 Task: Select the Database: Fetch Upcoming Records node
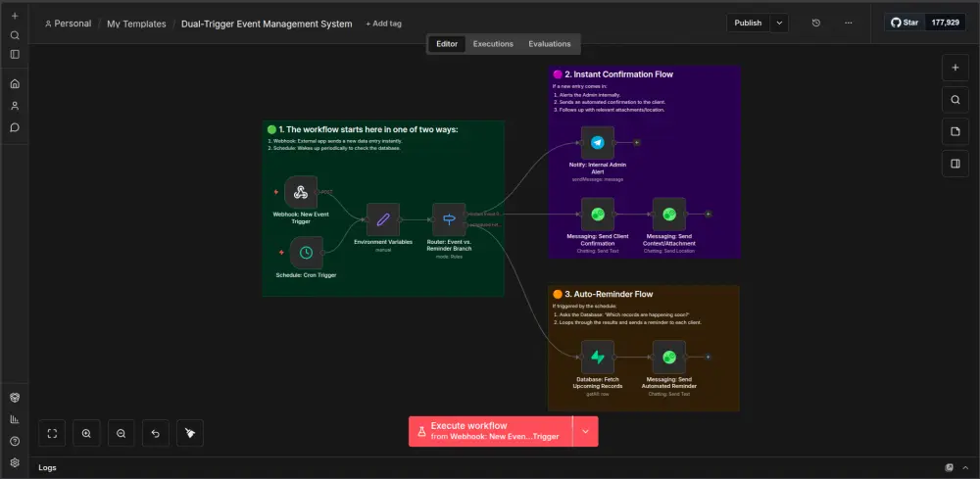click(x=598, y=358)
